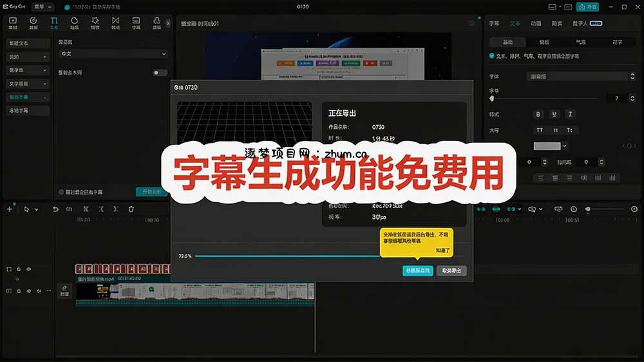The height and width of the screenshot is (362, 644).
Task: Open the audio tab icon
Action: coord(33,23)
